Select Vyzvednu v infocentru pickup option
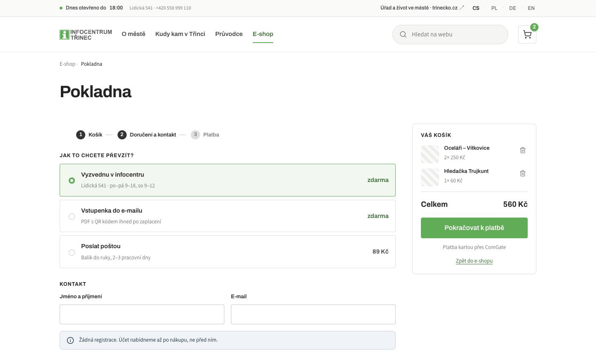 tap(228, 180)
